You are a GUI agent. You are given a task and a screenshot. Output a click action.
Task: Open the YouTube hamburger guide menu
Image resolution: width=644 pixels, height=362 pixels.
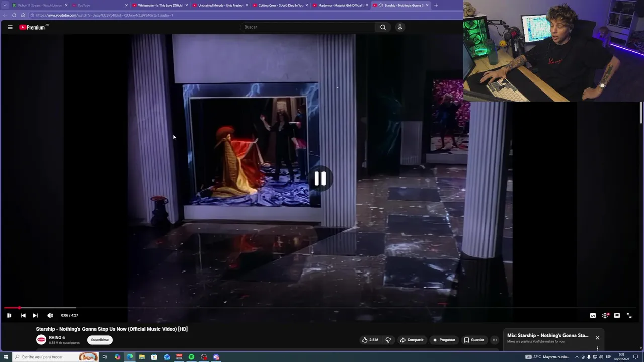click(x=10, y=27)
